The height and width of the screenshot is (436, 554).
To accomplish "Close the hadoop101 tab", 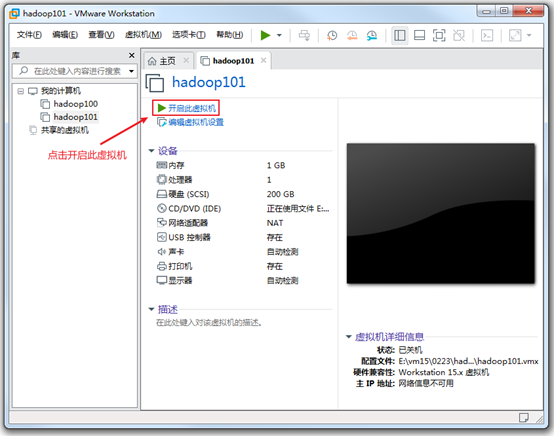I will tap(264, 60).
